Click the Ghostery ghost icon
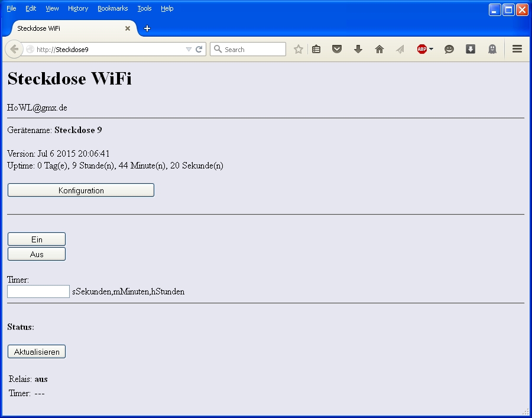532x418 pixels. click(492, 50)
